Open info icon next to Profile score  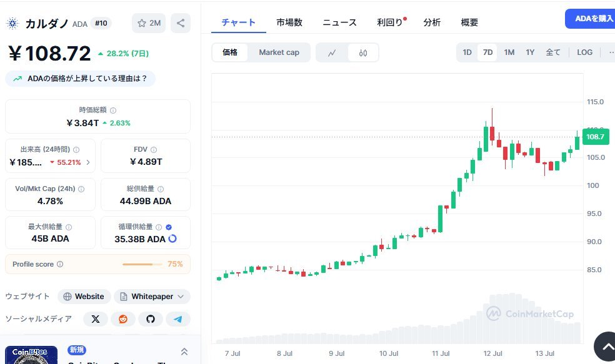pos(60,264)
